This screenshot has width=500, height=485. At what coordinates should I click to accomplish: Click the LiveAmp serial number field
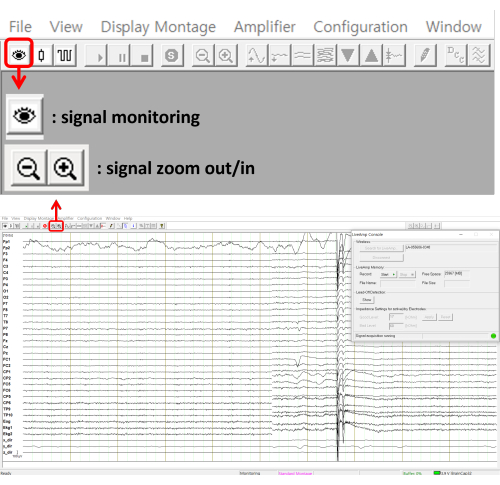pyautogui.click(x=451, y=248)
